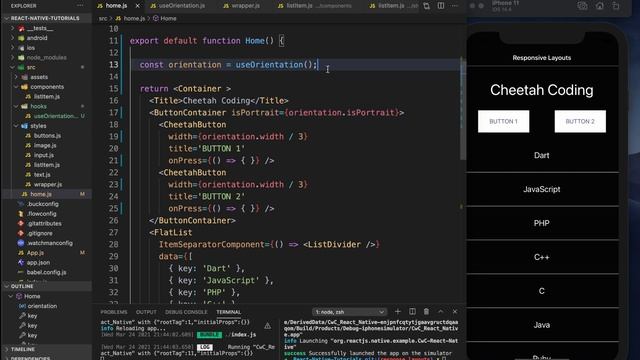640x360 pixels.
Task: Close the terminal panel
Action: point(455,312)
